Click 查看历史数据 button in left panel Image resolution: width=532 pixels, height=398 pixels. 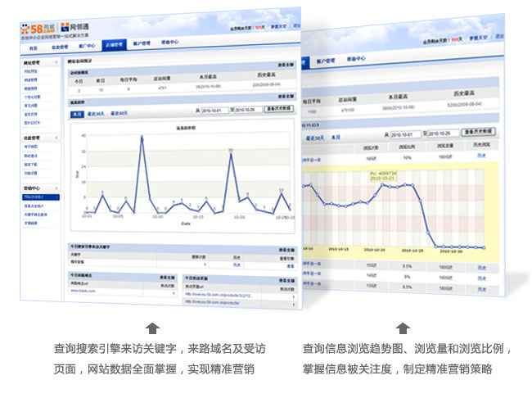click(279, 108)
